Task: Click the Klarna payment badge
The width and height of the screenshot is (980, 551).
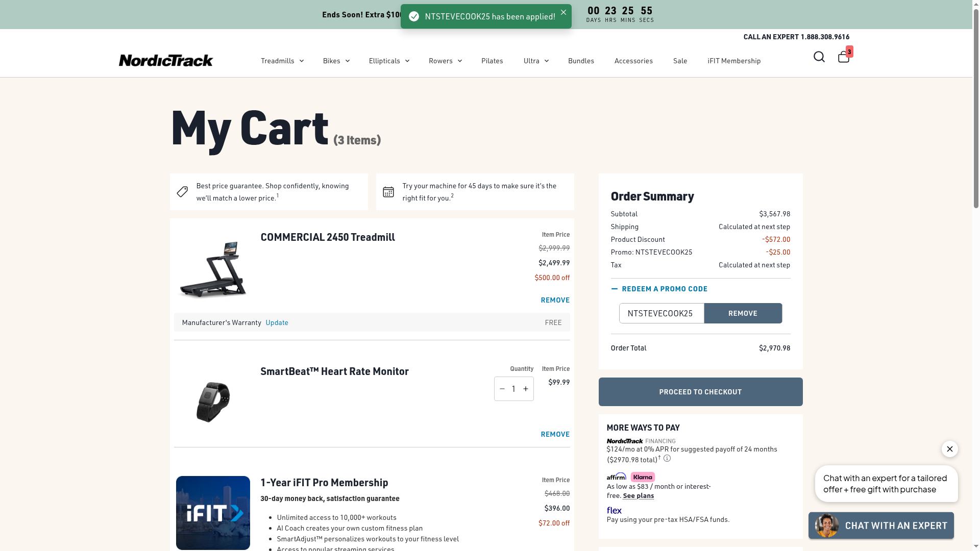Action: tap(643, 477)
